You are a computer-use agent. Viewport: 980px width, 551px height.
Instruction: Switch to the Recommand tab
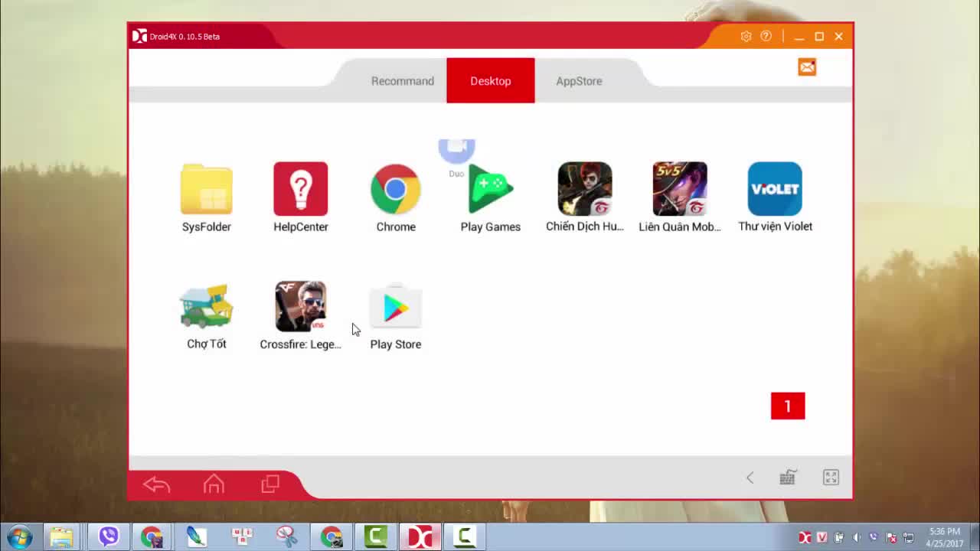[403, 81]
